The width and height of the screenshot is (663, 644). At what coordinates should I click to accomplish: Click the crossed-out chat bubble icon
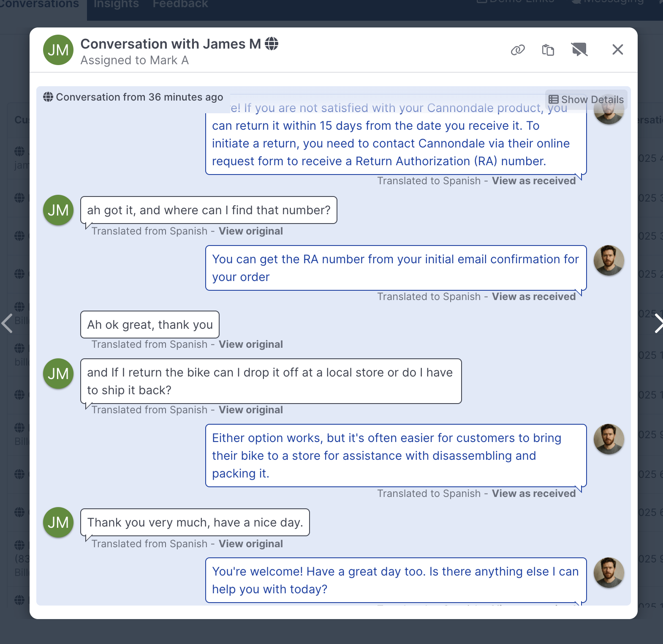coord(579,50)
